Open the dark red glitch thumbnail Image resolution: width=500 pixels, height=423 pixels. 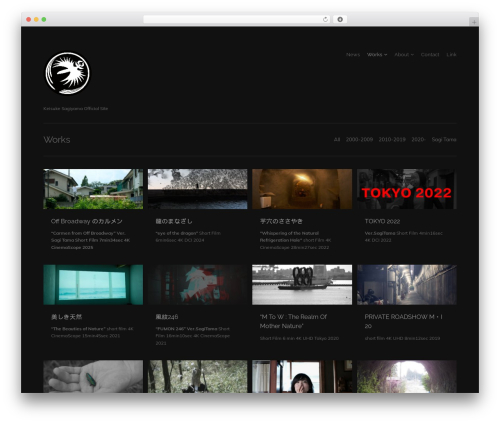point(198,285)
